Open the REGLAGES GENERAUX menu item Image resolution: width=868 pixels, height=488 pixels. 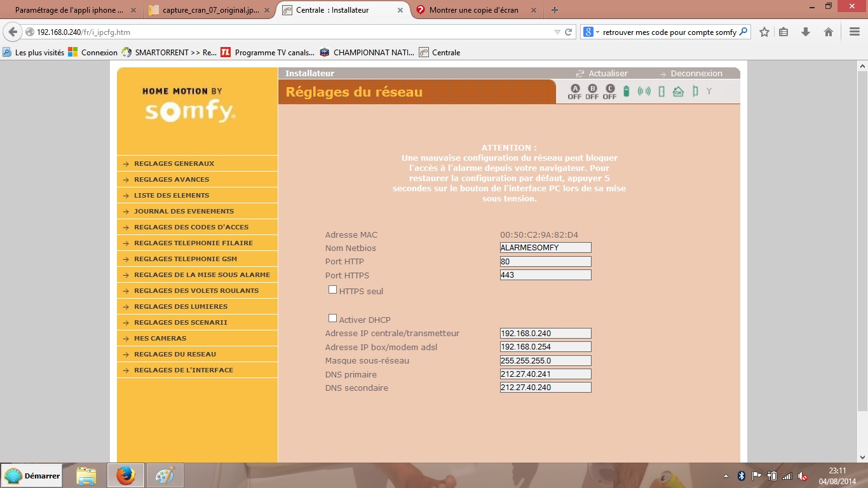(174, 163)
